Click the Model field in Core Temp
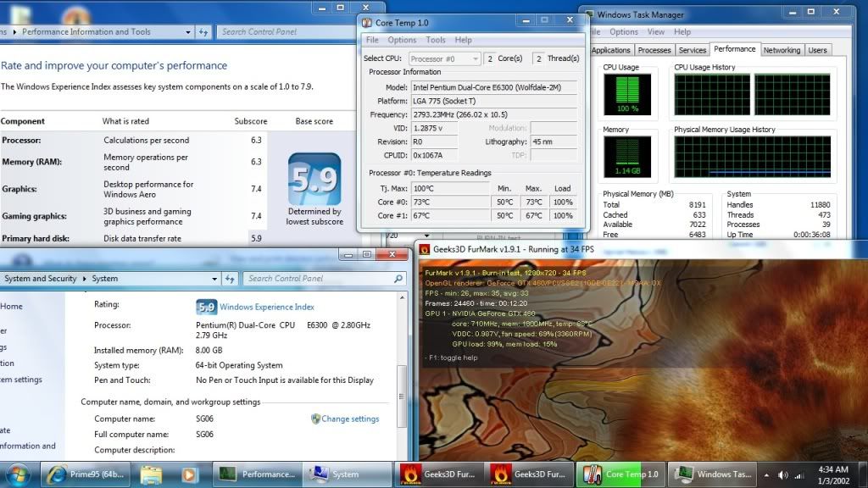868x488 pixels. click(494, 87)
